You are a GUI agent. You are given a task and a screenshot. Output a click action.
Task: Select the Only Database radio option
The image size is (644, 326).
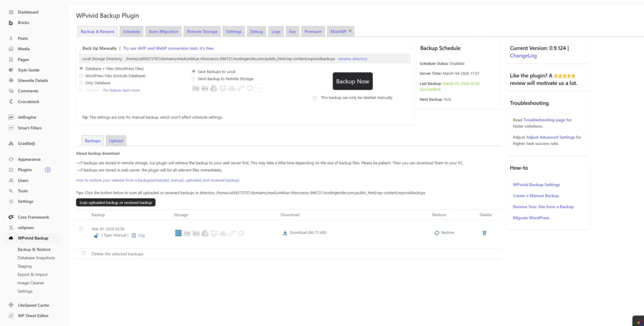[x=81, y=83]
